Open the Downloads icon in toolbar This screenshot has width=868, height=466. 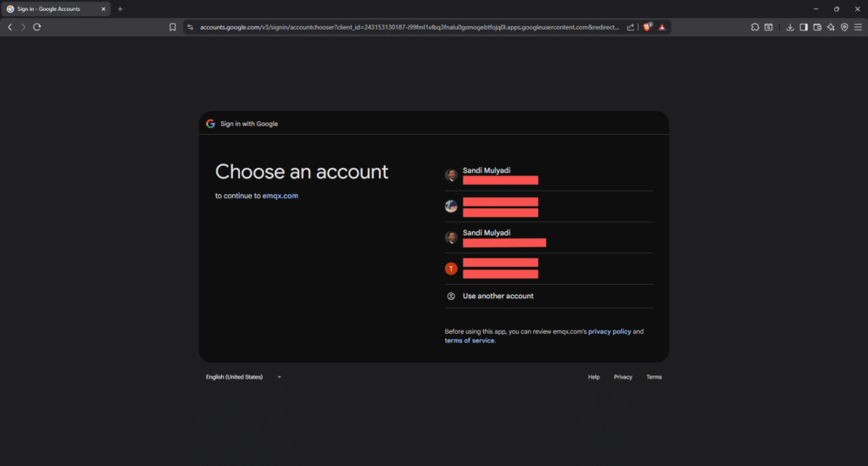[x=790, y=27]
